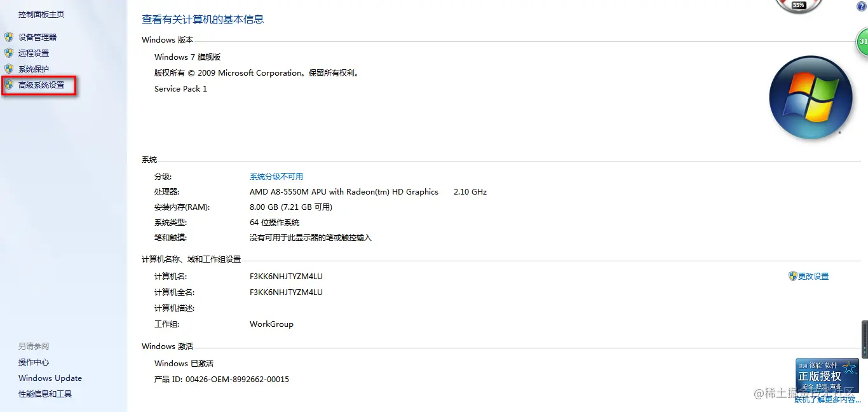Click shield icon beside 远程设置
The width and height of the screenshot is (868, 412).
click(9, 53)
